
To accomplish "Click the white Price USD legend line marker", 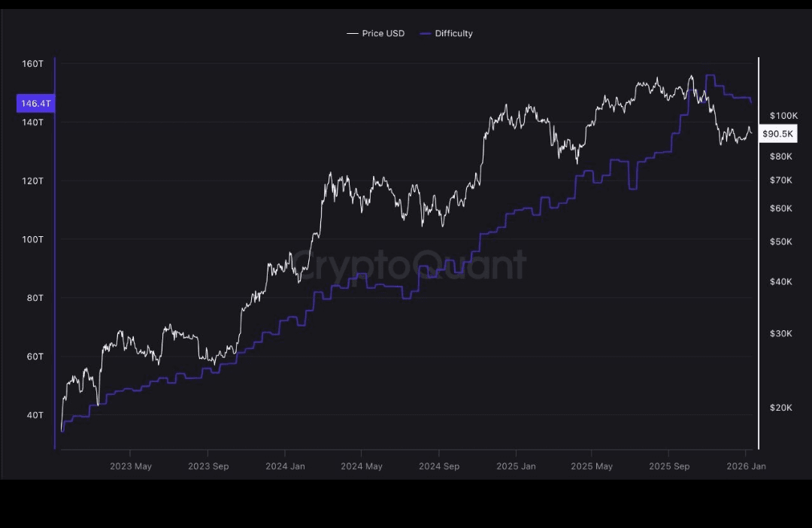I will 352,34.
